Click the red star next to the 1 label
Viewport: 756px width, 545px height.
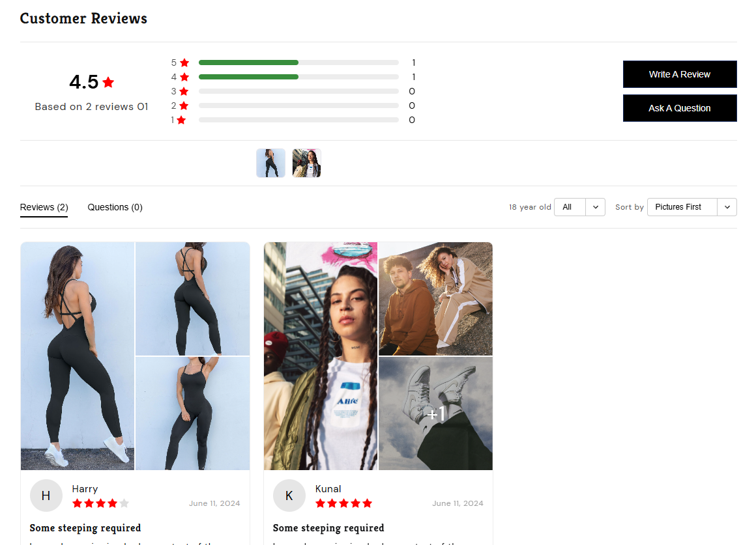coord(181,120)
